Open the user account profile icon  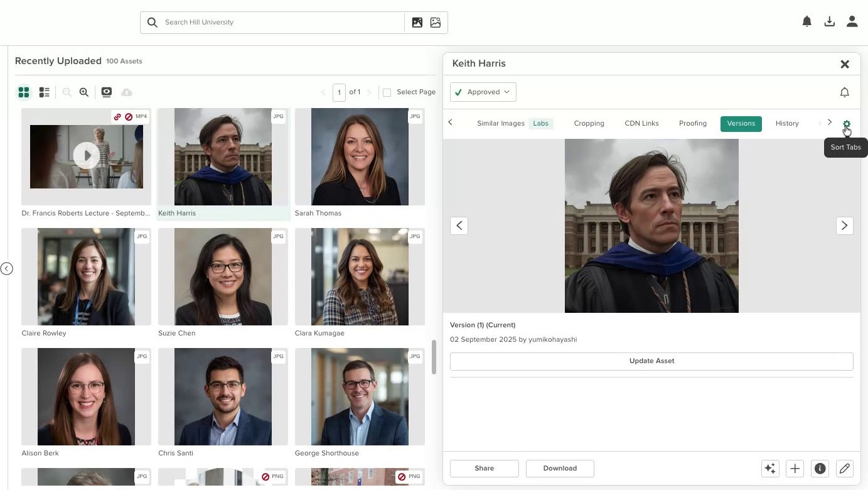tap(852, 22)
